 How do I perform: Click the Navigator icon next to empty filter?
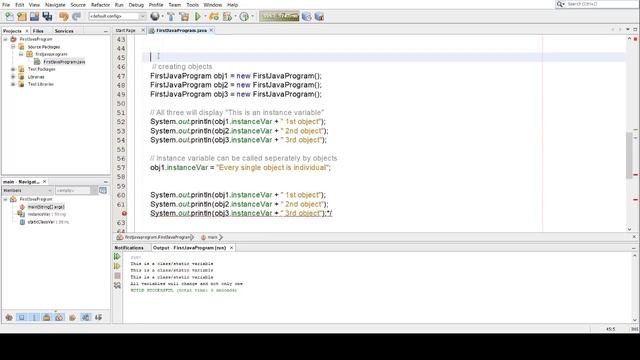coord(103,190)
